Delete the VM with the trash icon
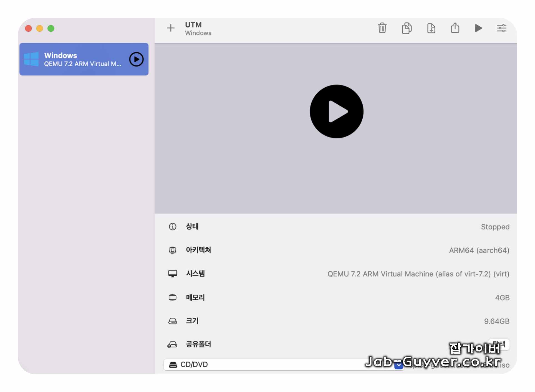This screenshot has width=535, height=392. [x=382, y=28]
